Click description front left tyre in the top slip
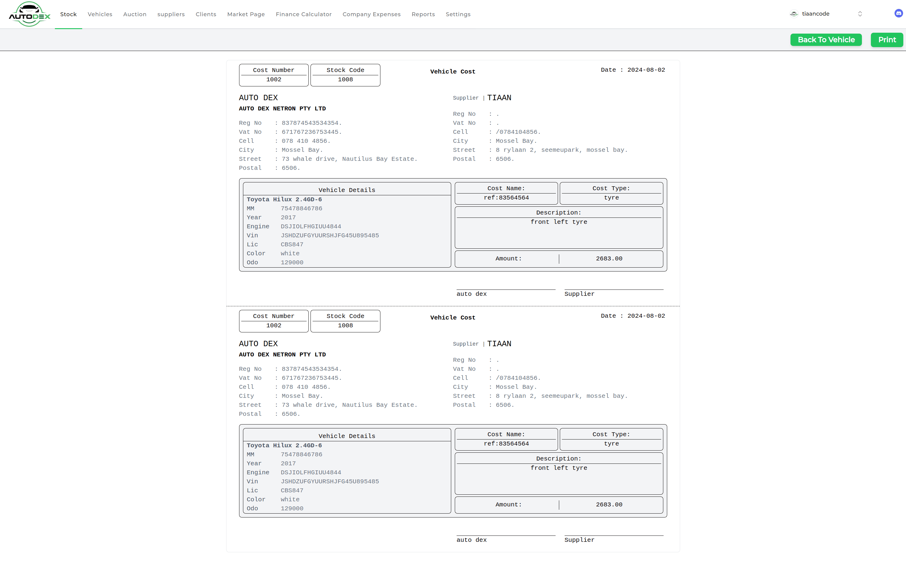 pyautogui.click(x=559, y=222)
